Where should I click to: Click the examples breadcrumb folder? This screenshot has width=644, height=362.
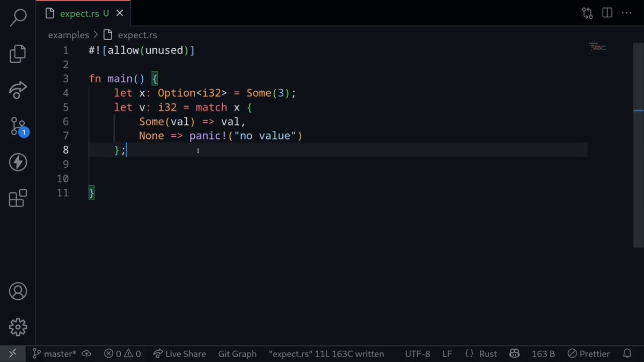(x=68, y=35)
